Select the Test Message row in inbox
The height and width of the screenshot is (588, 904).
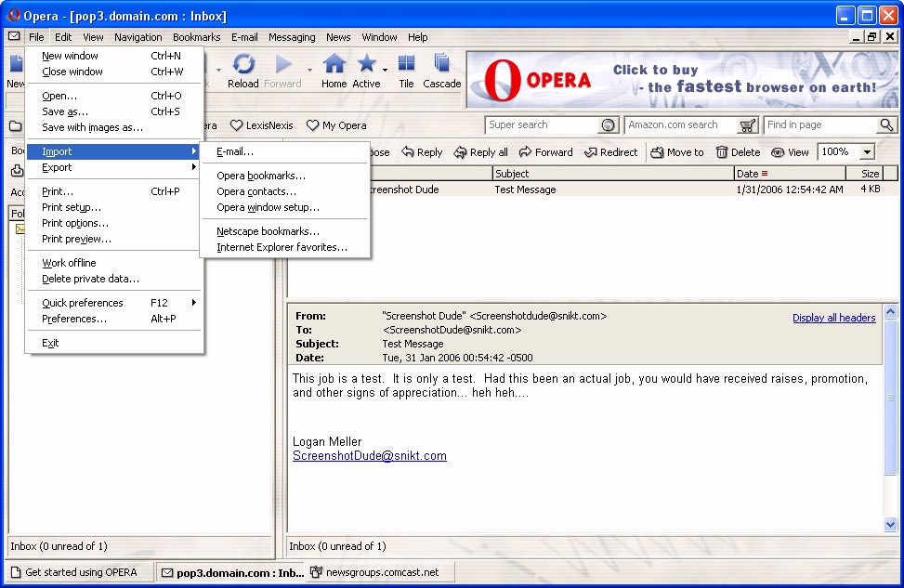pos(594,189)
